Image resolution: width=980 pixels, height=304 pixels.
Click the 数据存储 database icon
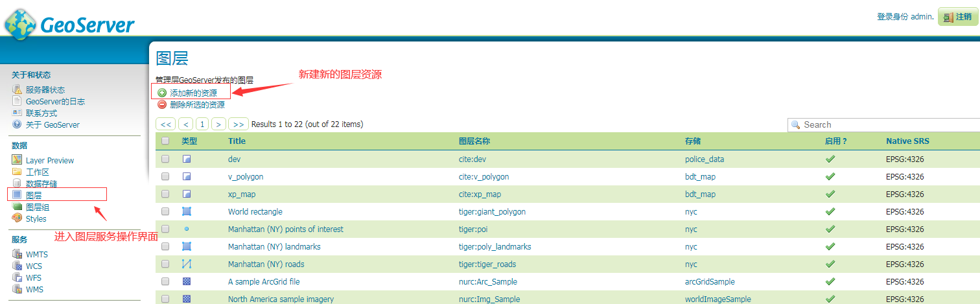tap(17, 183)
